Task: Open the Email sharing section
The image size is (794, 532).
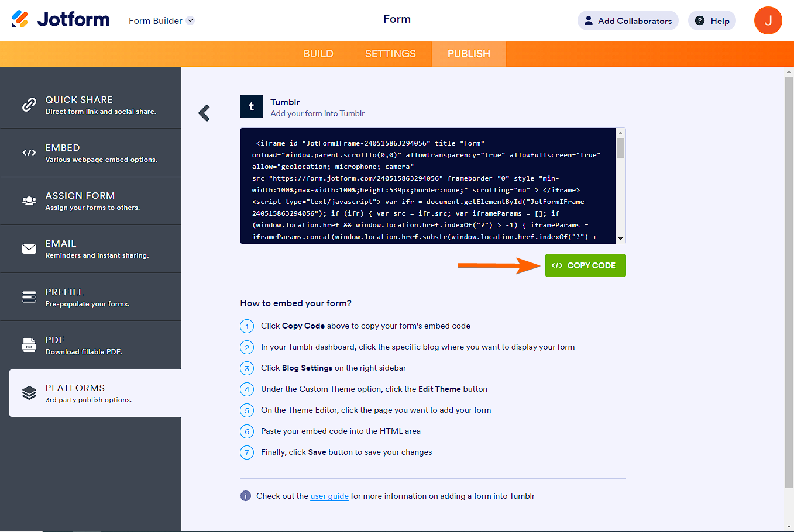Action: (x=91, y=248)
